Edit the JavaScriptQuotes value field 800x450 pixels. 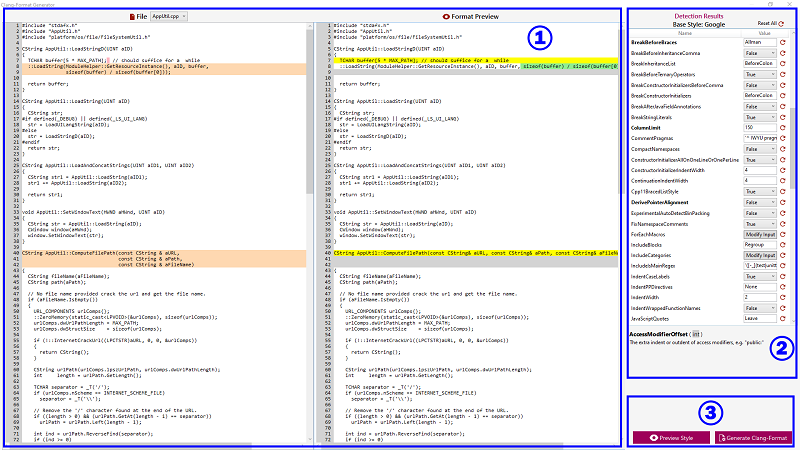coord(760,318)
